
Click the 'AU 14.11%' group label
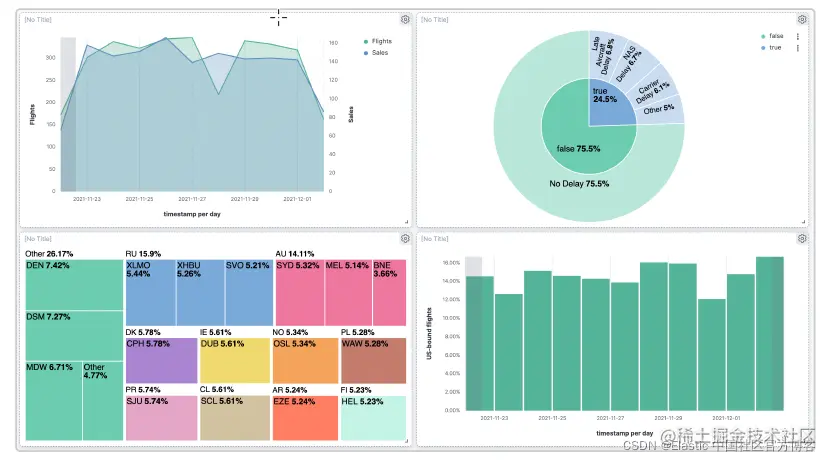point(295,254)
